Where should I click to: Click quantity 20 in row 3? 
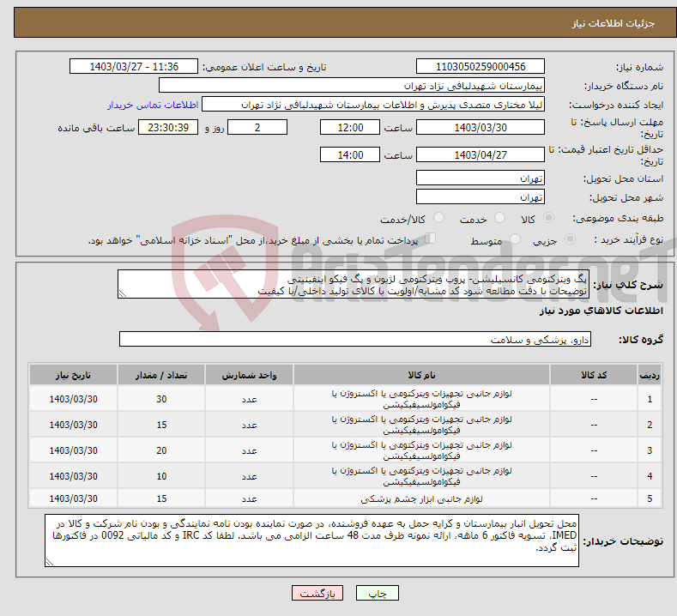(161, 450)
